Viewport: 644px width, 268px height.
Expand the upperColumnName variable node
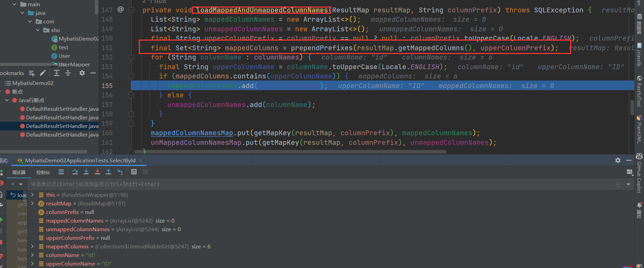click(33, 264)
